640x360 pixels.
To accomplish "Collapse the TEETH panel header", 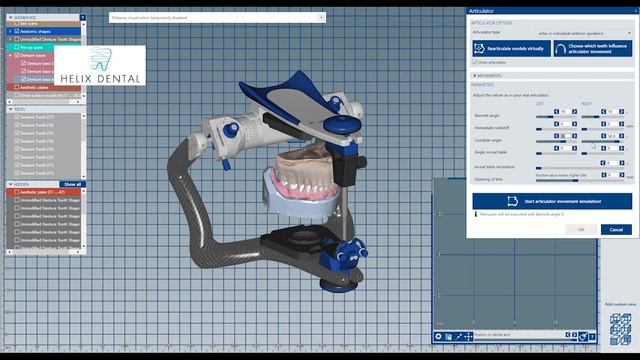I will pos(11,109).
